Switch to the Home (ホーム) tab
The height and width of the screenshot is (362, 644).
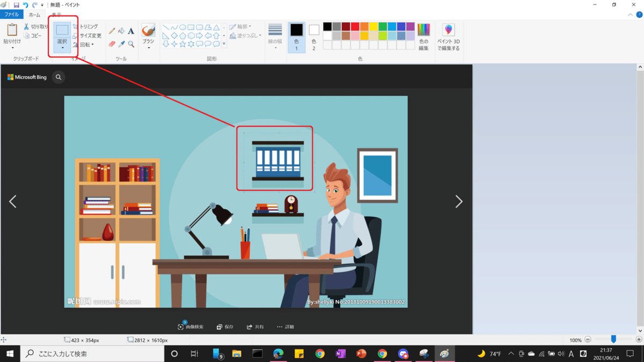pos(34,15)
